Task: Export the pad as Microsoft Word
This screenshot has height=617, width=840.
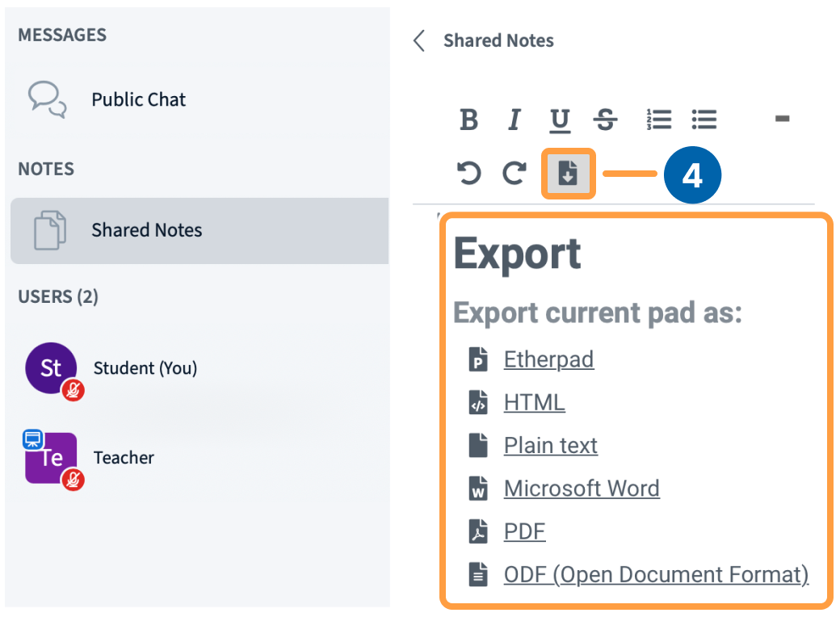Action: pyautogui.click(x=582, y=489)
